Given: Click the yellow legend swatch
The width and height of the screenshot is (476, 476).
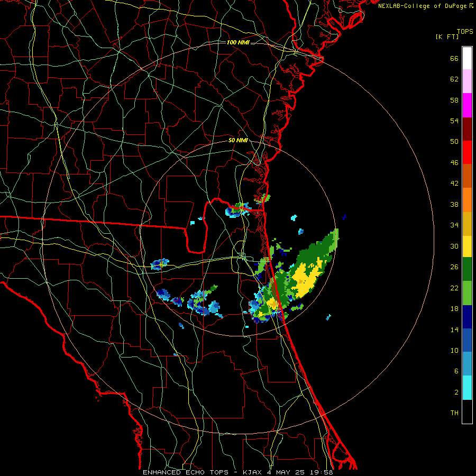Looking at the screenshot, I should (467, 246).
